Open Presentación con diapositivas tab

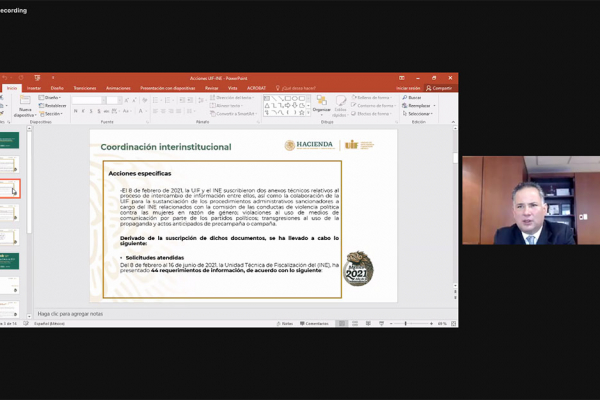pos(168,88)
